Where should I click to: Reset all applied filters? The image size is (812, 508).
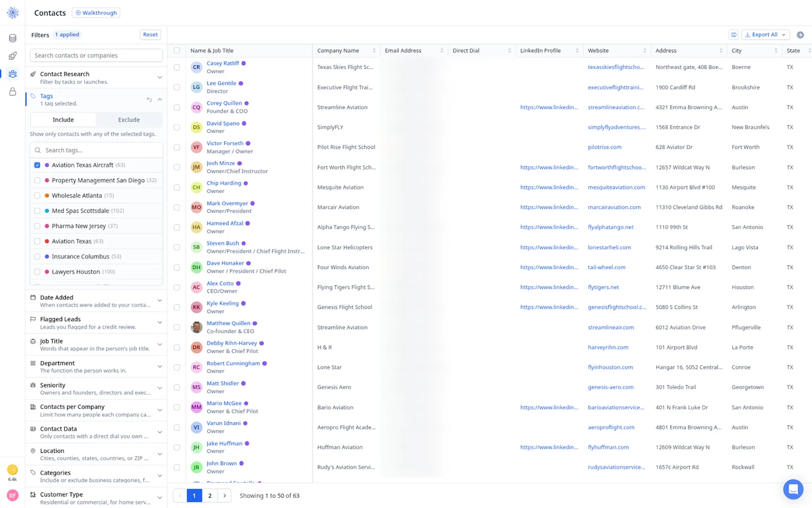coord(150,34)
